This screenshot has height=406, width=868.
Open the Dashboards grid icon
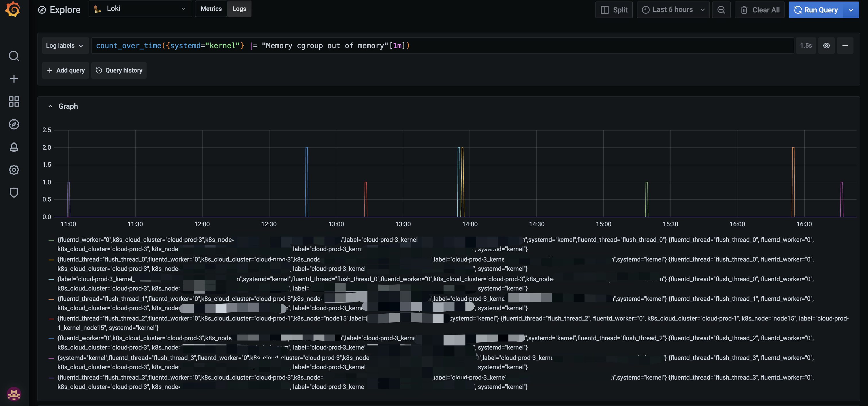(14, 101)
